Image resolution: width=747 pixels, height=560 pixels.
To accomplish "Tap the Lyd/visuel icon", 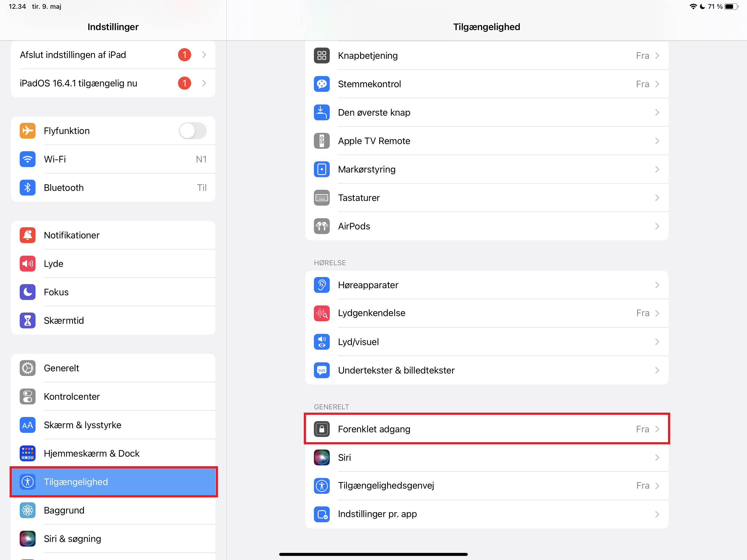I will [x=322, y=342].
